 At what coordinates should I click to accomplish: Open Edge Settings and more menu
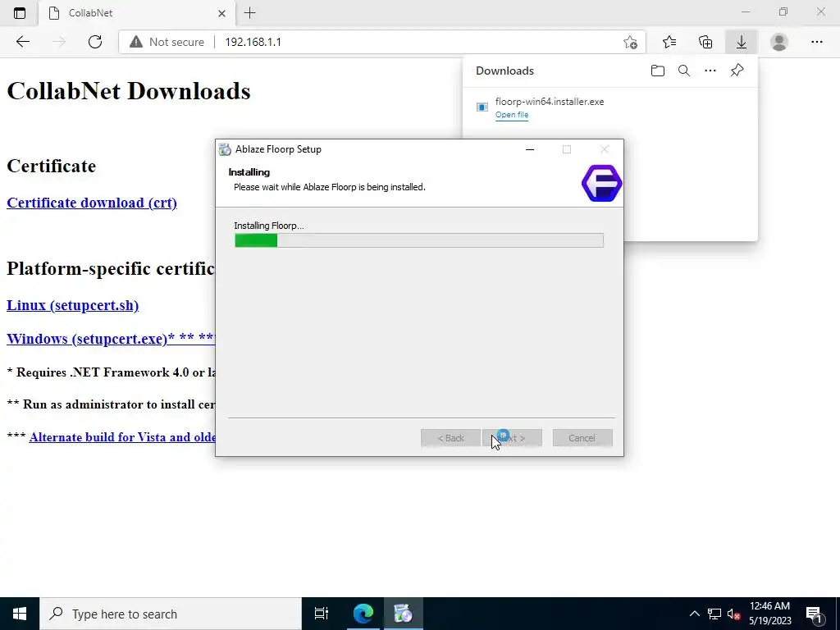[816, 42]
